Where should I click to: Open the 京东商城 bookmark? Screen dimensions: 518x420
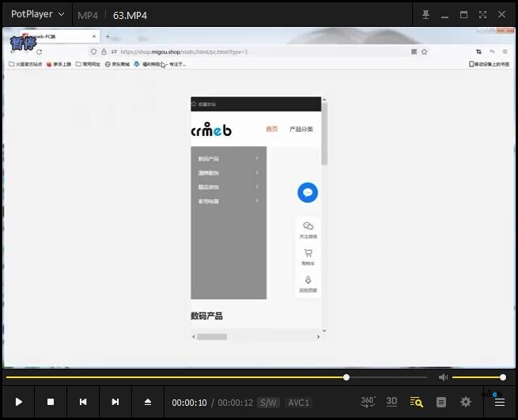[117, 64]
